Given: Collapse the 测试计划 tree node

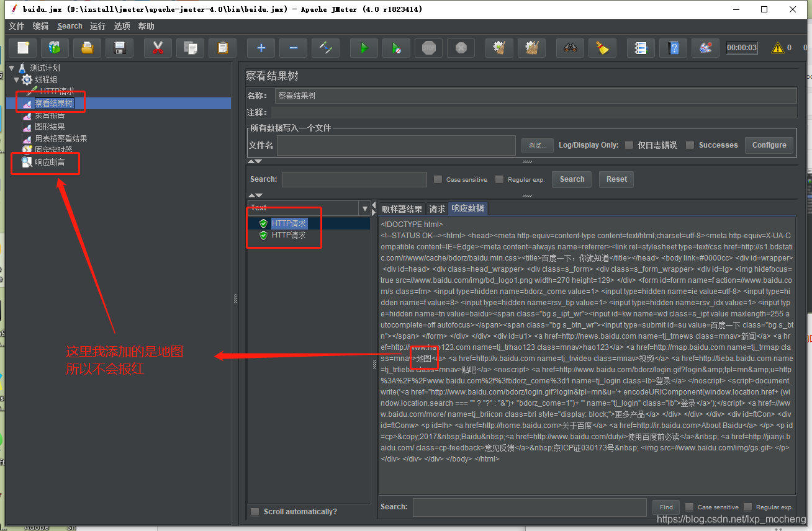Looking at the screenshot, I should [x=12, y=68].
